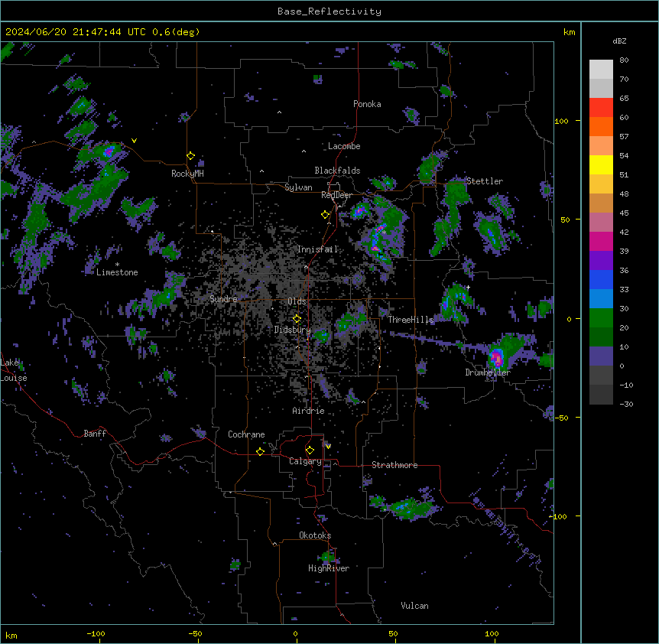Click the -100 tick on bottom km axis
659x644 pixels.
click(x=96, y=634)
